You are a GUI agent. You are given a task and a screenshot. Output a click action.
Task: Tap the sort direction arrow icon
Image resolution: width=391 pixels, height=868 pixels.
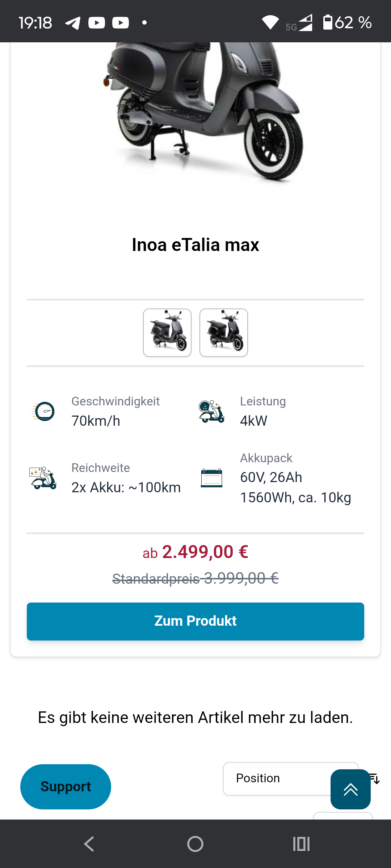pos(375,778)
